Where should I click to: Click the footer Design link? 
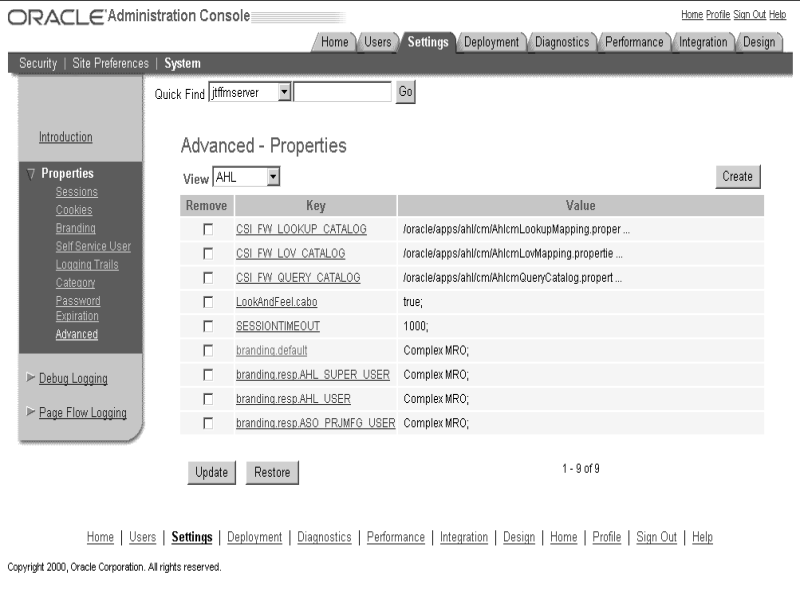pos(519,537)
